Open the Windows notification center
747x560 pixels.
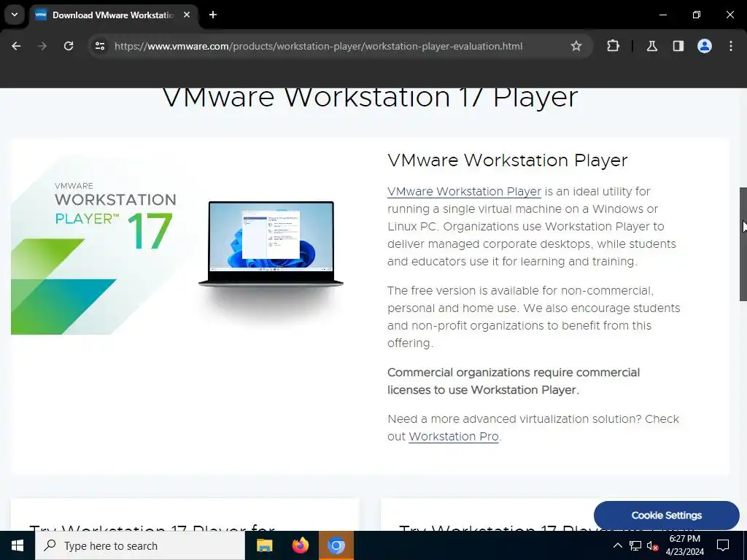(x=723, y=545)
